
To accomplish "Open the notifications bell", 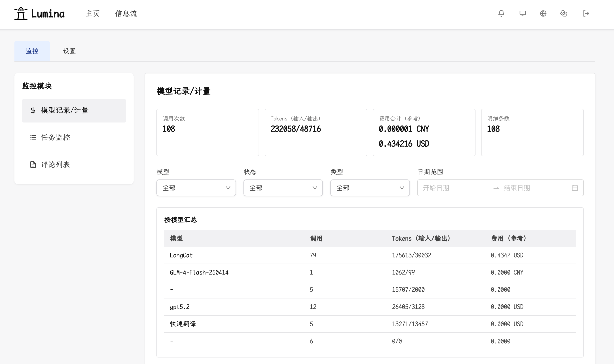I will [x=501, y=13].
